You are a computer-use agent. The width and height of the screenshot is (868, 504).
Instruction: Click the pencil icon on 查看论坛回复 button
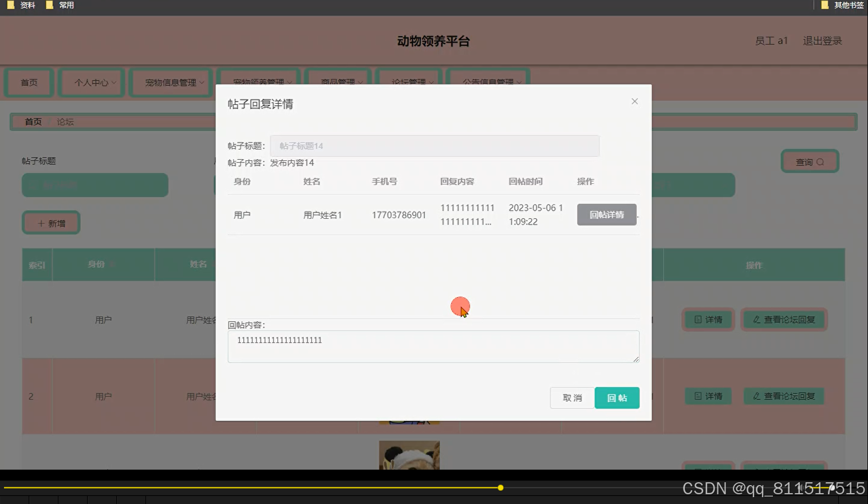click(x=757, y=320)
